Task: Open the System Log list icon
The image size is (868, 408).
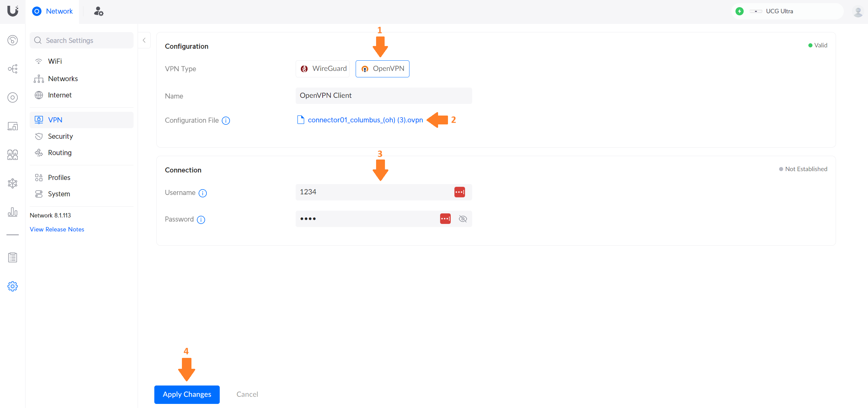Action: click(x=13, y=257)
